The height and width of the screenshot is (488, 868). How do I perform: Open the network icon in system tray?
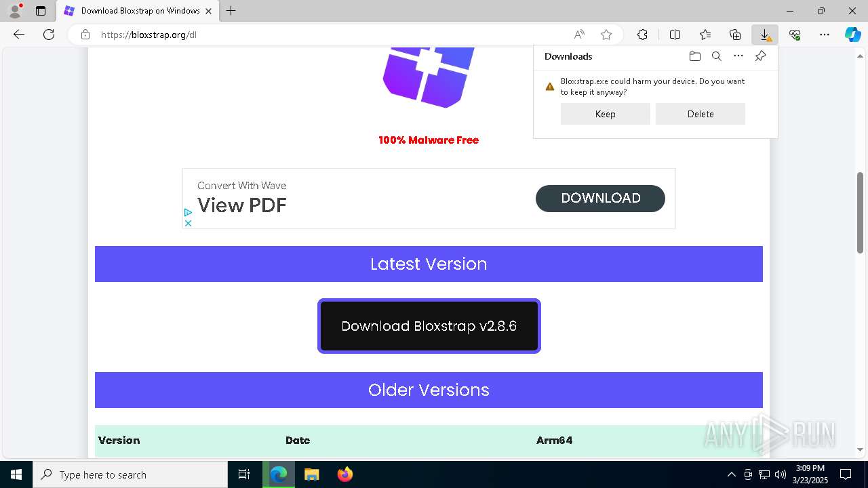764,474
